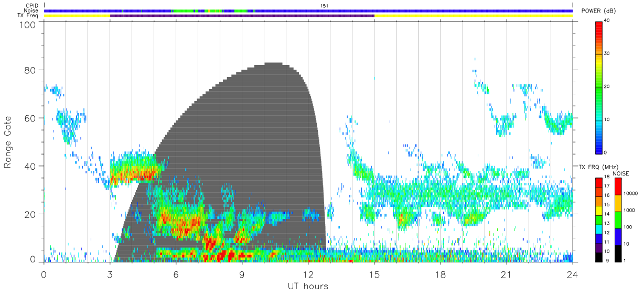Viewport: 644px width, 297px height.
Task: Click the NOISE legend title
Action: (x=620, y=174)
